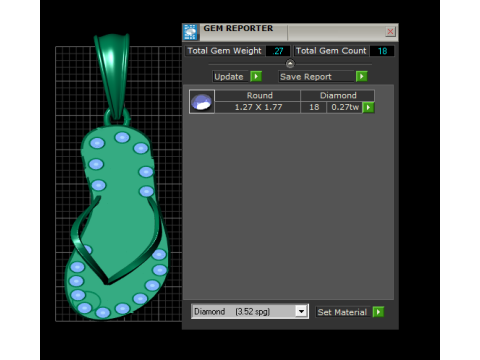Click the Save Report label
This screenshot has height=360, width=480.
pos(316,77)
